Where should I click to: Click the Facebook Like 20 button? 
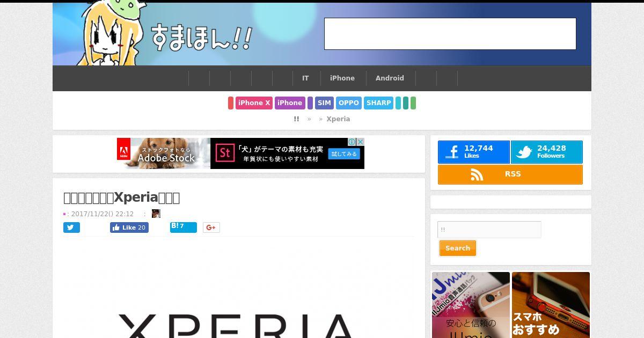point(129,227)
